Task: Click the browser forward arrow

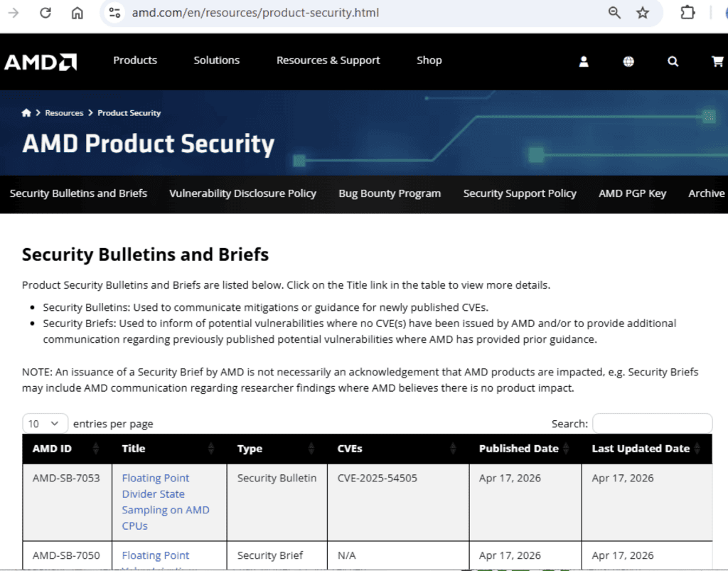Action: (14, 13)
